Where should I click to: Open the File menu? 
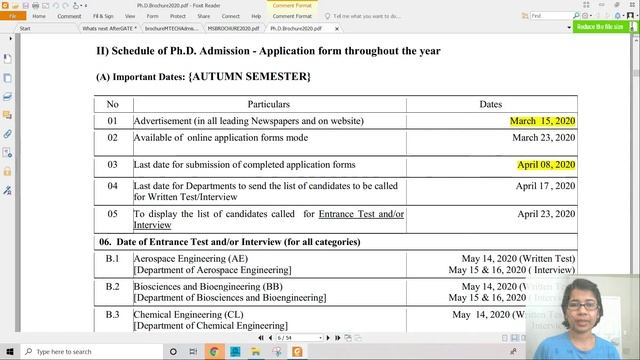[13, 16]
